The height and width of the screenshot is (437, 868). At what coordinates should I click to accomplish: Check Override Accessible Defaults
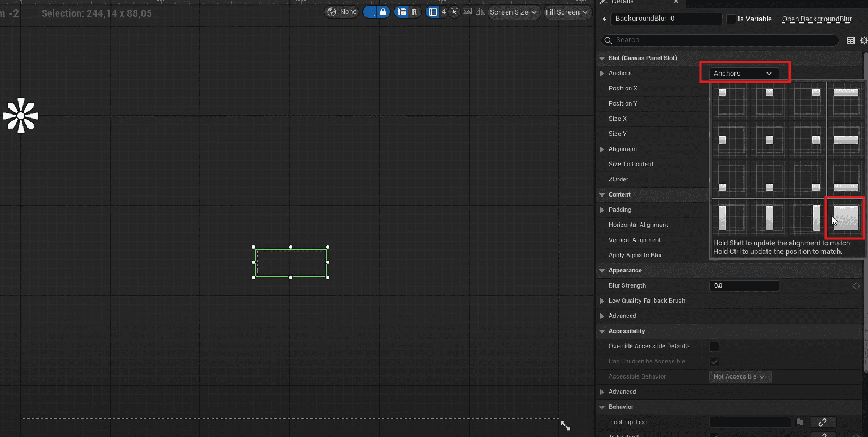pyautogui.click(x=714, y=346)
